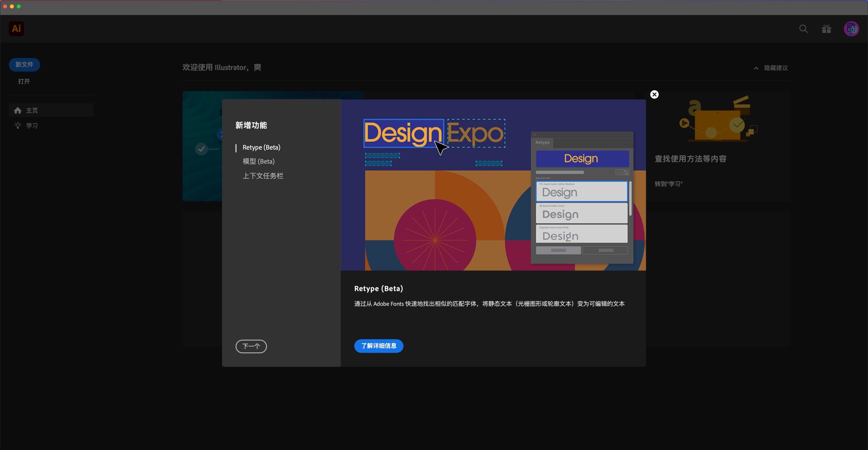Click the 隐藏建议 link
The width and height of the screenshot is (868, 450).
coord(776,68)
